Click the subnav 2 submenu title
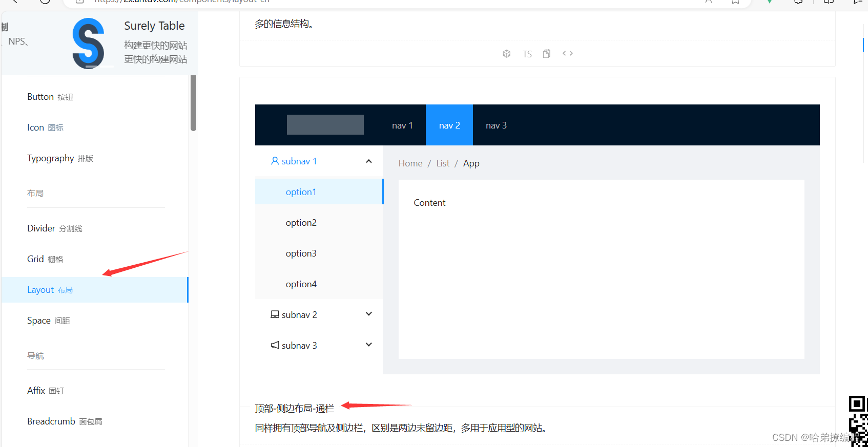The height and width of the screenshot is (447, 868). click(319, 315)
